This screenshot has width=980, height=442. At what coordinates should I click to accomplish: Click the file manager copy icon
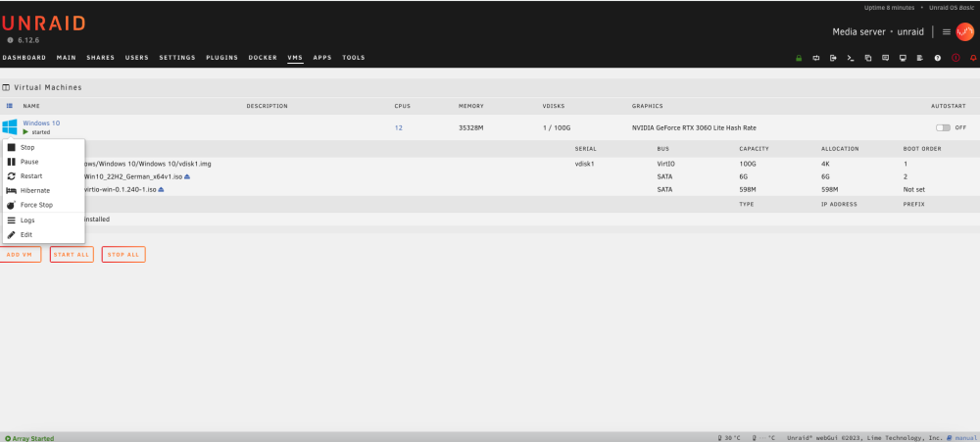pos(868,58)
